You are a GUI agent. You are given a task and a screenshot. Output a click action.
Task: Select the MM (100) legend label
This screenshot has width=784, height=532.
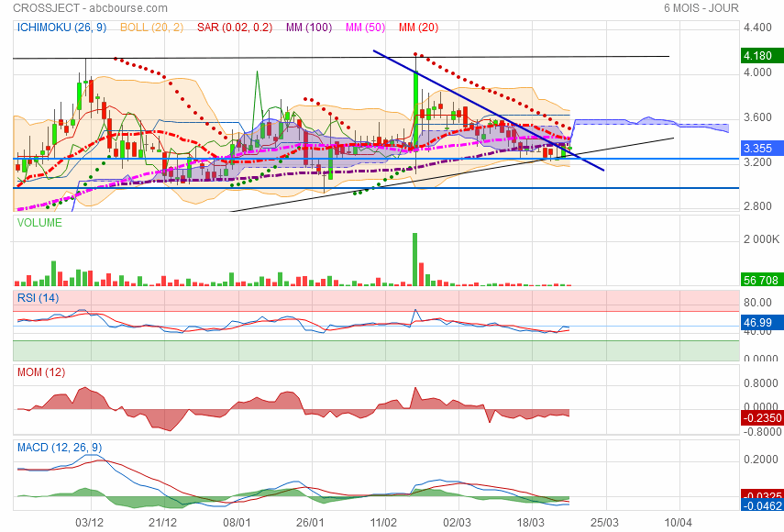click(x=309, y=28)
